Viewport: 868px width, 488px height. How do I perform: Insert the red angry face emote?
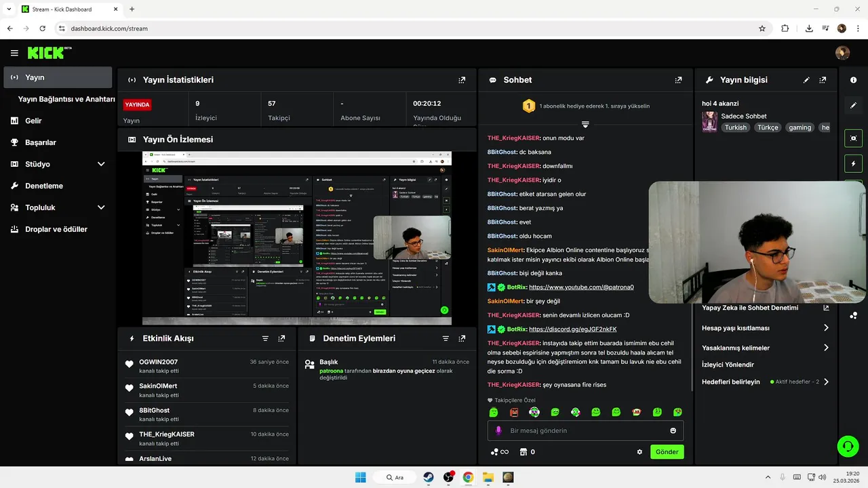pos(514,412)
